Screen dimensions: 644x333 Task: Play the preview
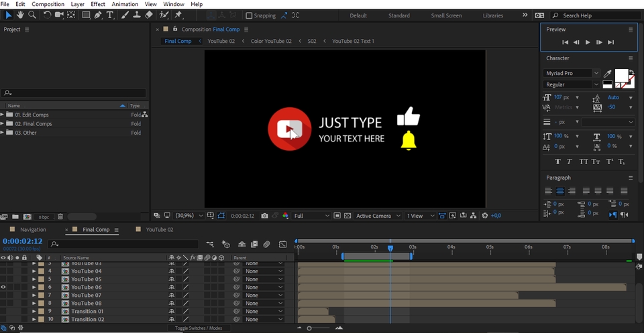pyautogui.click(x=588, y=42)
